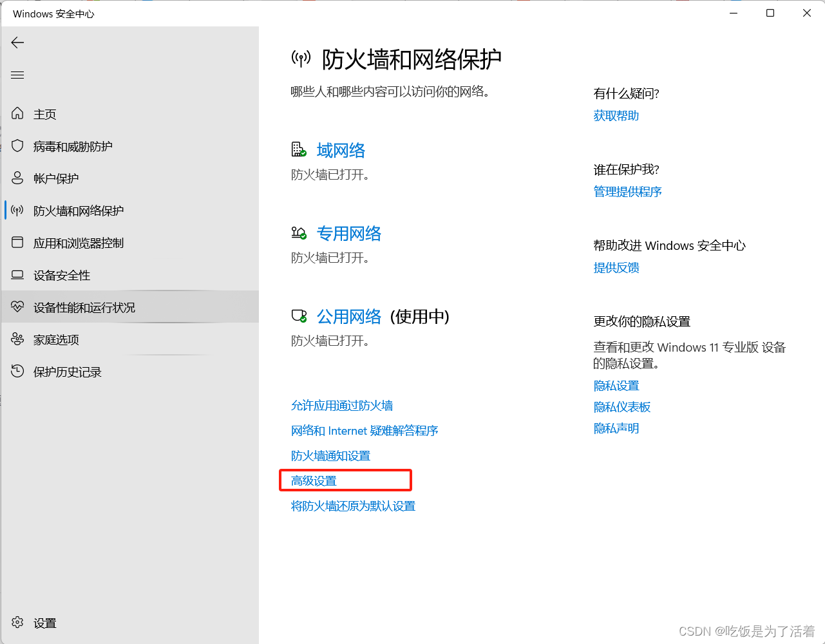Viewport: 825px width, 644px height.
Task: Click 获取帮助 link
Action: pyautogui.click(x=616, y=115)
